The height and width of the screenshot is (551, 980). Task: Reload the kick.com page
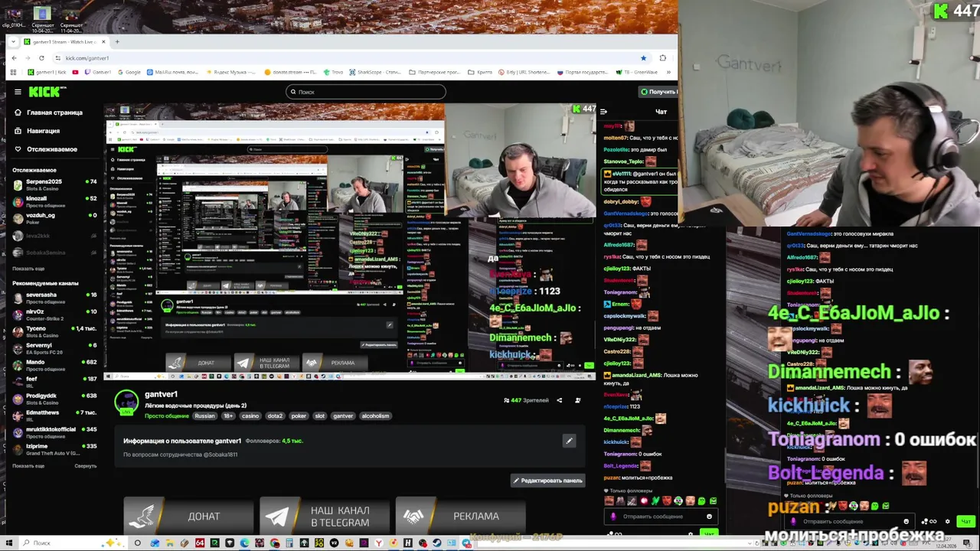click(41, 58)
